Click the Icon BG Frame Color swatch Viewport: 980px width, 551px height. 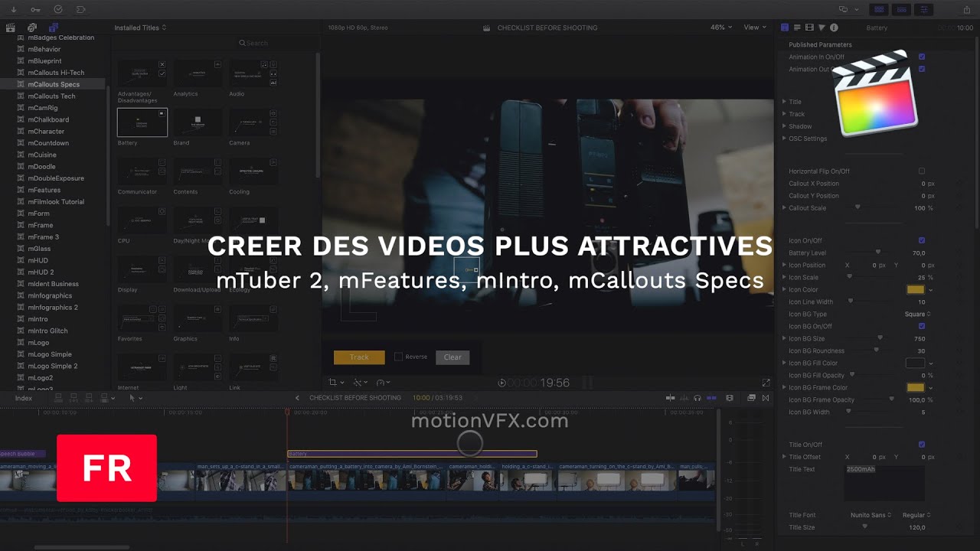click(x=915, y=387)
